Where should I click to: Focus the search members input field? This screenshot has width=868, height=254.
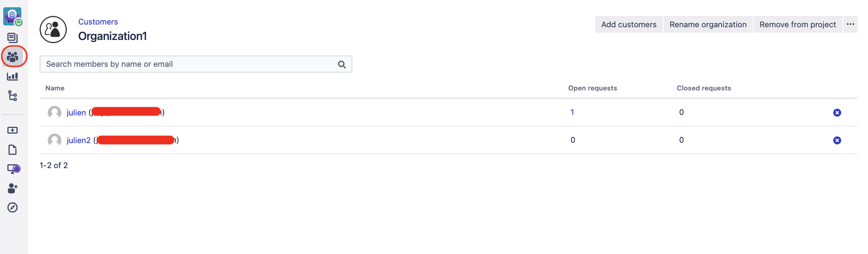click(196, 64)
